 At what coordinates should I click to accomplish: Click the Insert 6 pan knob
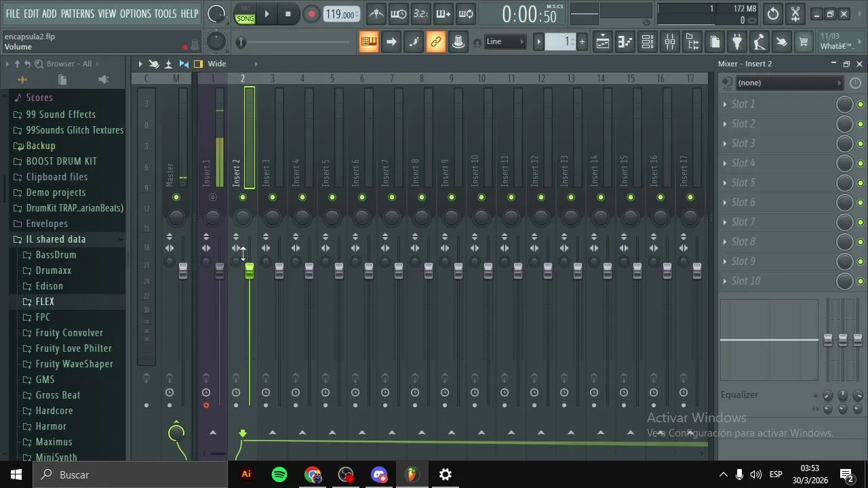pos(362,217)
